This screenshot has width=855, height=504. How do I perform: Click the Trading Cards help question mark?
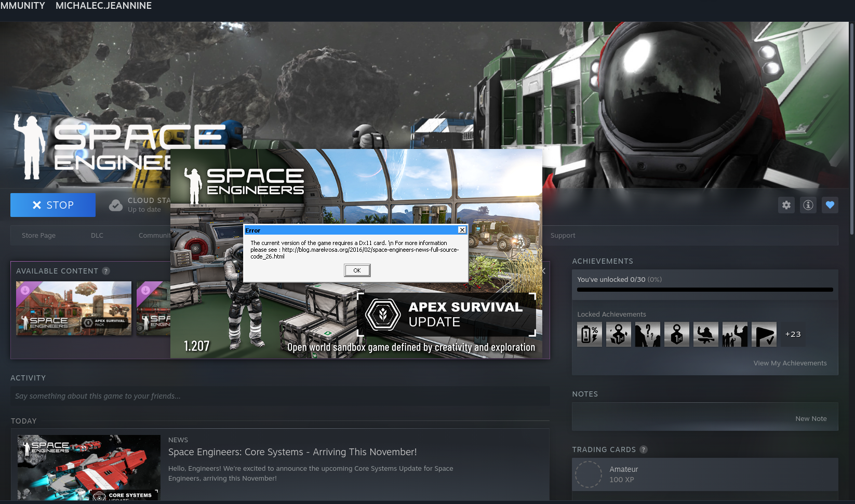tap(644, 449)
